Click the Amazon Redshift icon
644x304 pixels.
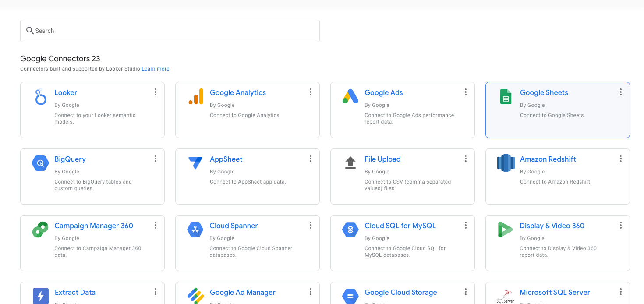pyautogui.click(x=506, y=163)
